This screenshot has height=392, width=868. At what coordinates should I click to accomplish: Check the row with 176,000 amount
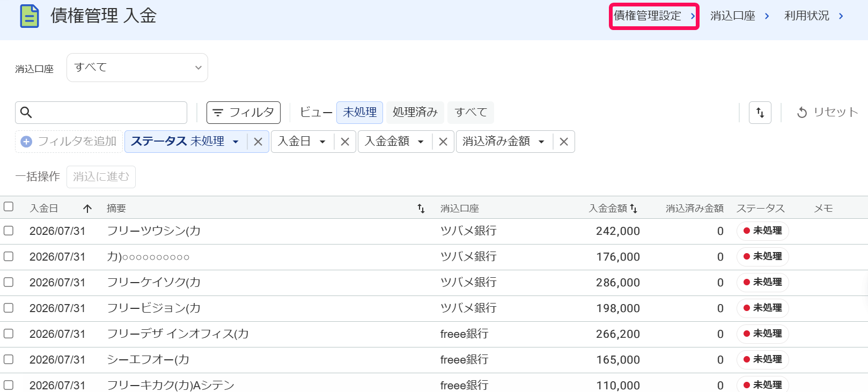[x=9, y=256]
